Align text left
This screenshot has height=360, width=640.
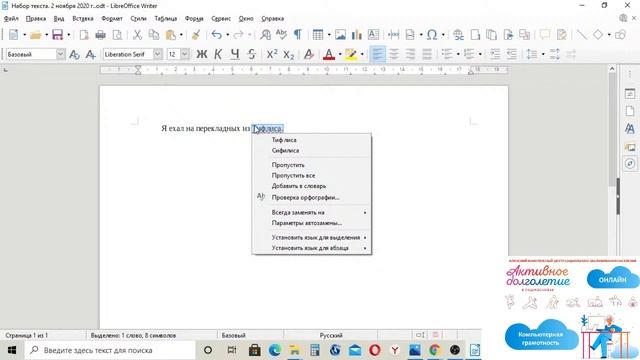377,54
